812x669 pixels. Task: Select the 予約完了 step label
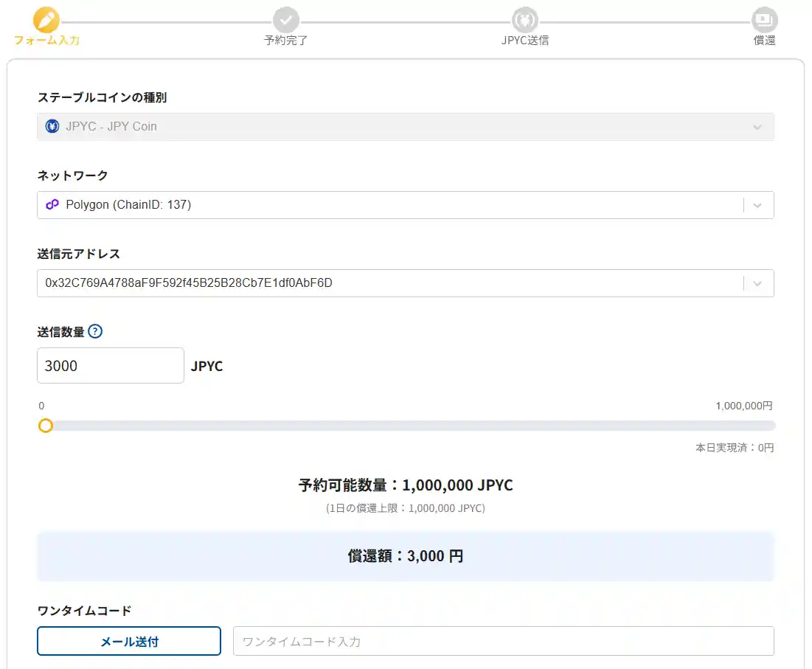[286, 41]
